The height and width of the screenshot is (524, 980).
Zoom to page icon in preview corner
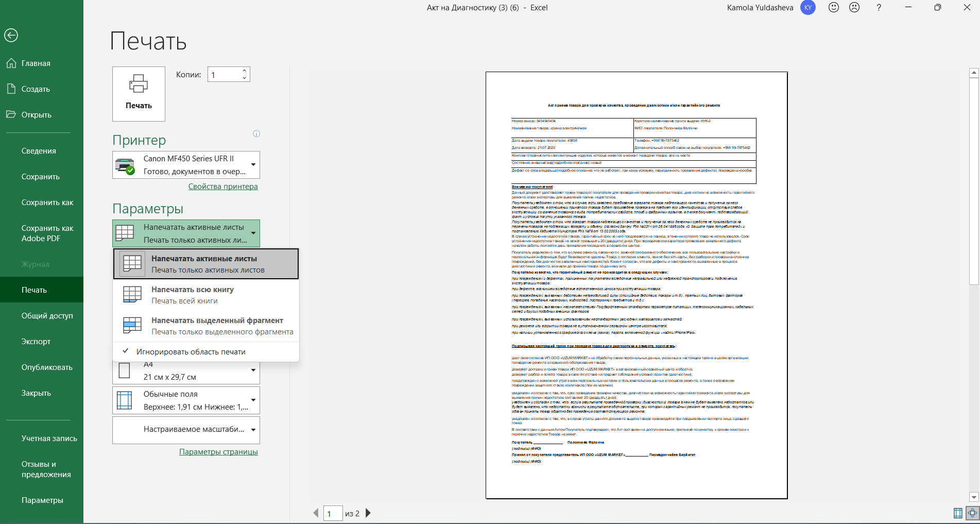[972, 513]
